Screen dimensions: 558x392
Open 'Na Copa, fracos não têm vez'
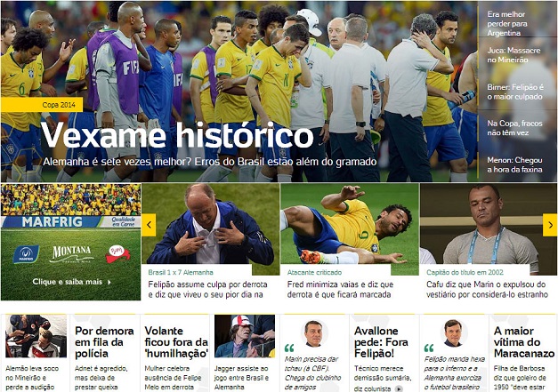pyautogui.click(x=514, y=128)
